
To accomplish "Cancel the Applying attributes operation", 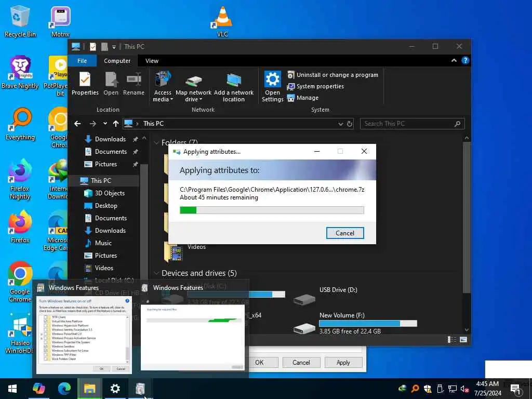I will click(x=345, y=233).
